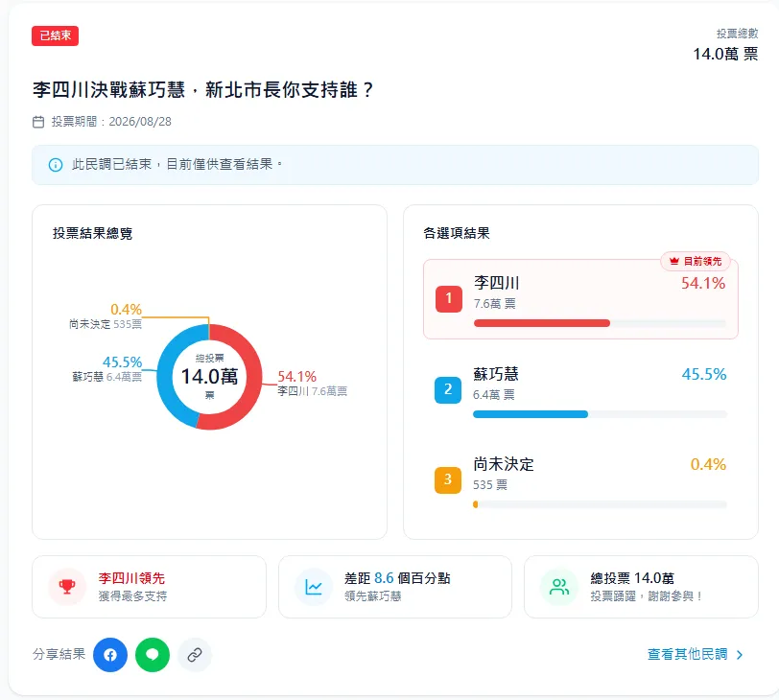Screen dimensions: 779x700
Task: Click the 此民調已結束 notice text
Action: tap(177, 164)
